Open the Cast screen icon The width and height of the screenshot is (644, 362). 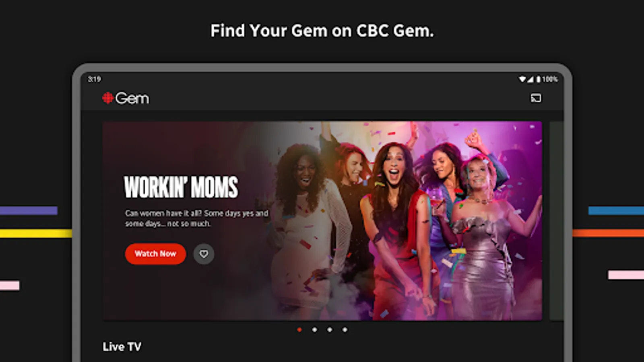coord(536,98)
